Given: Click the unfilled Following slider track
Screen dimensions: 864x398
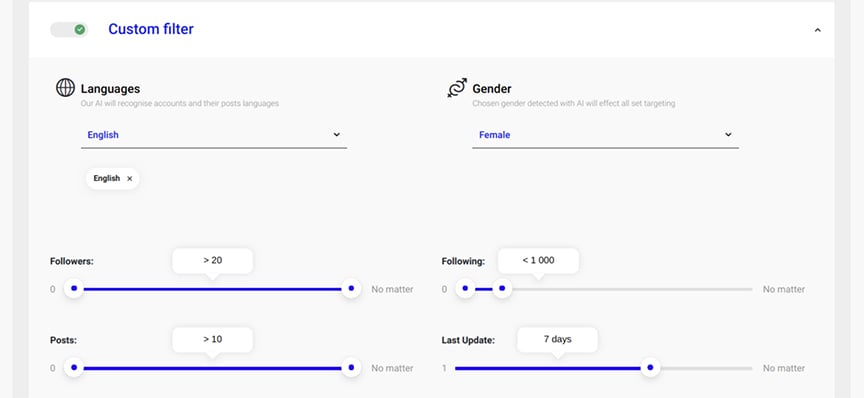Looking at the screenshot, I should click(x=632, y=289).
